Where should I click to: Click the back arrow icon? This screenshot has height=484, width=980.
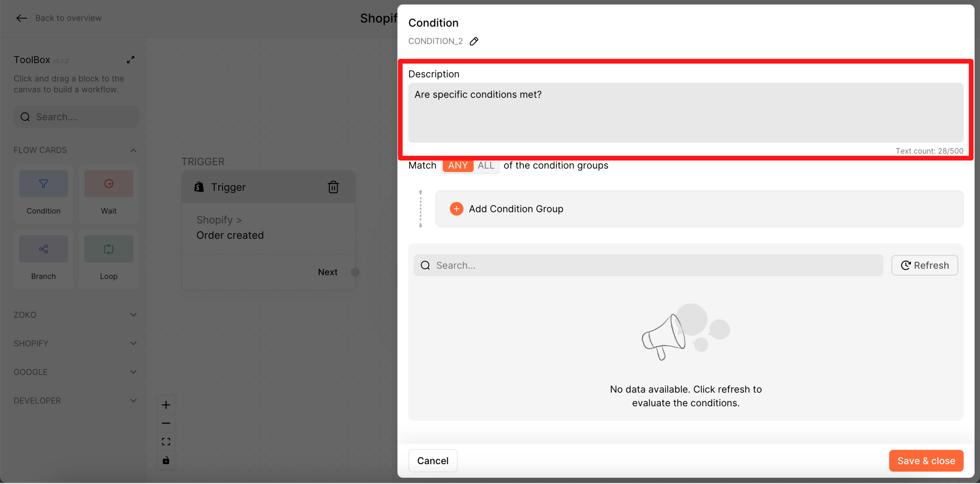click(x=21, y=18)
